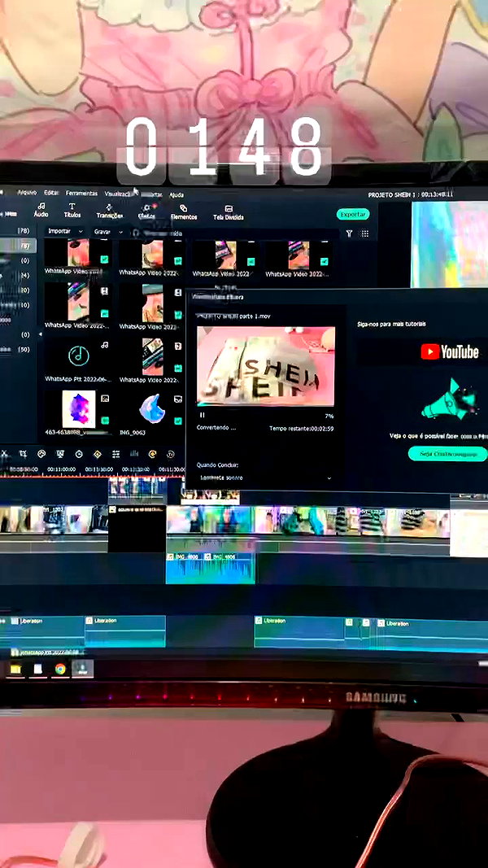Open the white document app on taskbar
The width and height of the screenshot is (488, 868).
click(37, 670)
